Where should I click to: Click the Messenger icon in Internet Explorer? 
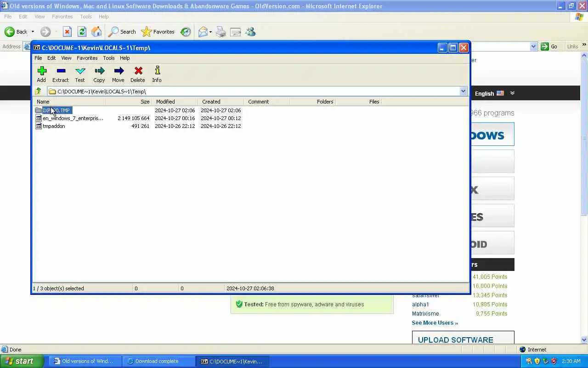pos(250,32)
